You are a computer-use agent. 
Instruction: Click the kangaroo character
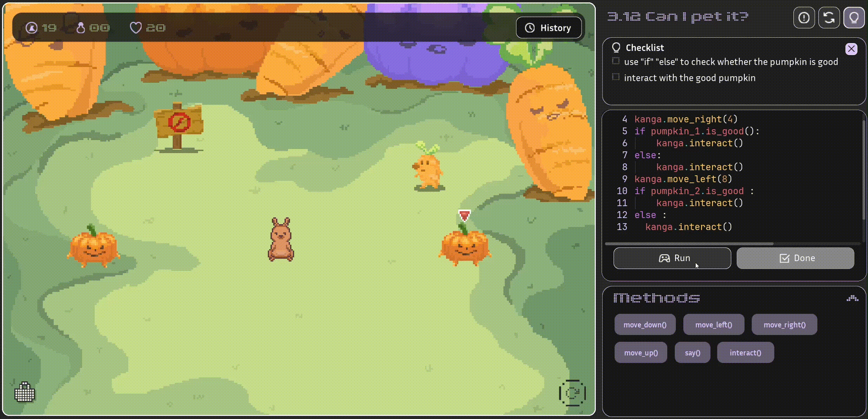pos(281,239)
